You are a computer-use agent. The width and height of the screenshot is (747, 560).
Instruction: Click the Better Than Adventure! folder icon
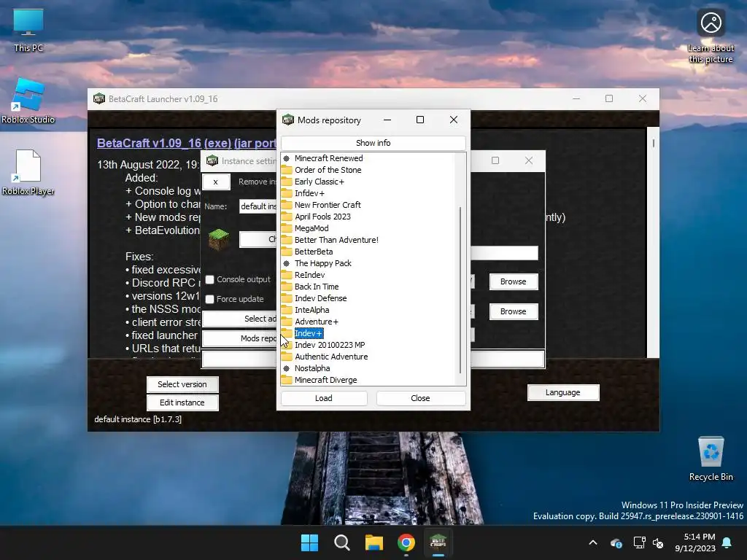click(286, 240)
